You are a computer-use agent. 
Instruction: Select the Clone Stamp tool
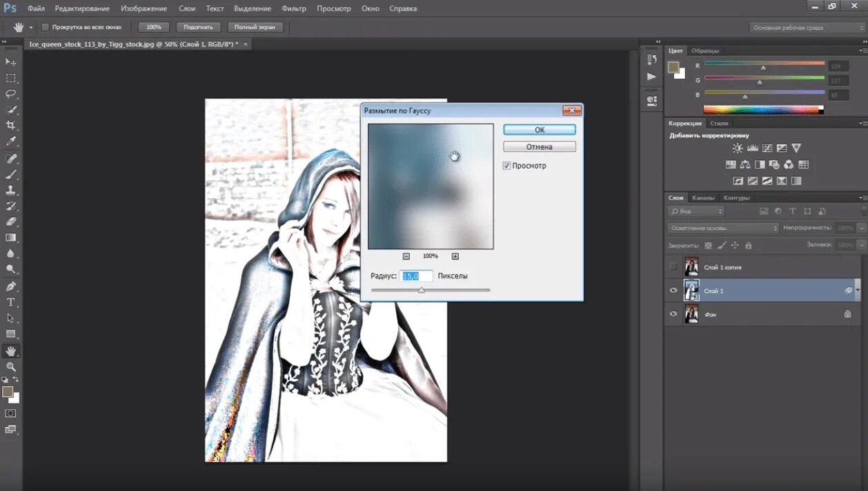coord(11,190)
